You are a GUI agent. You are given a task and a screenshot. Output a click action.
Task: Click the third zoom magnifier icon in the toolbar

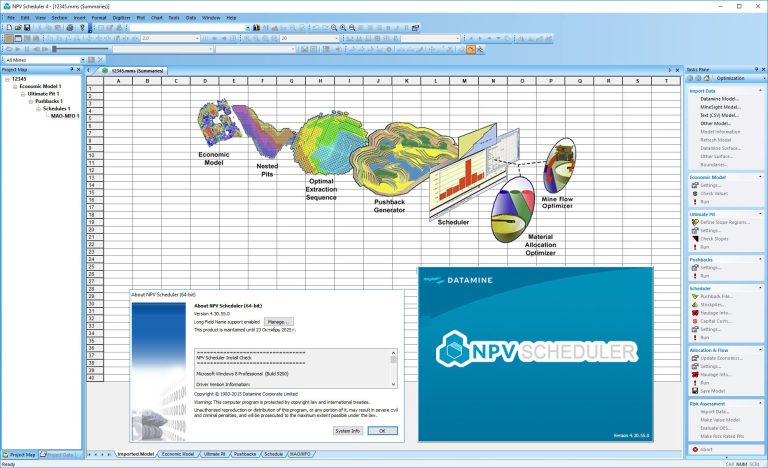point(352,28)
